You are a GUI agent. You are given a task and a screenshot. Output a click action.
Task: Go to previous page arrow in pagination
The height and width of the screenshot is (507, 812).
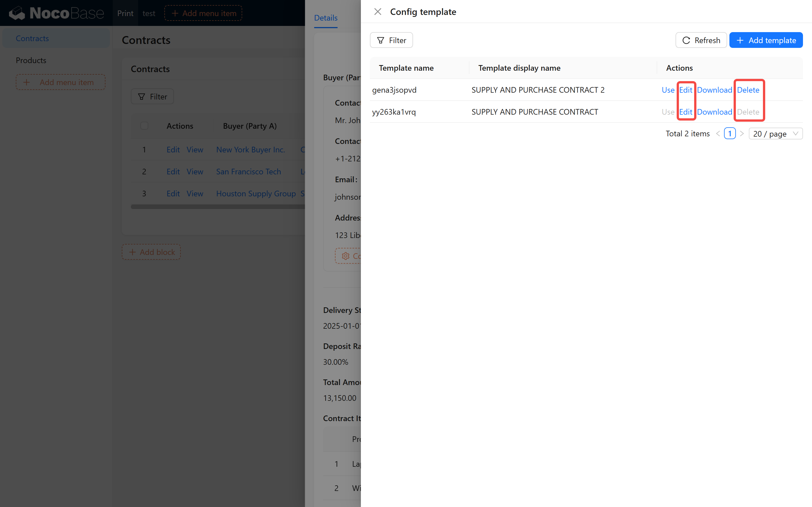pos(718,134)
